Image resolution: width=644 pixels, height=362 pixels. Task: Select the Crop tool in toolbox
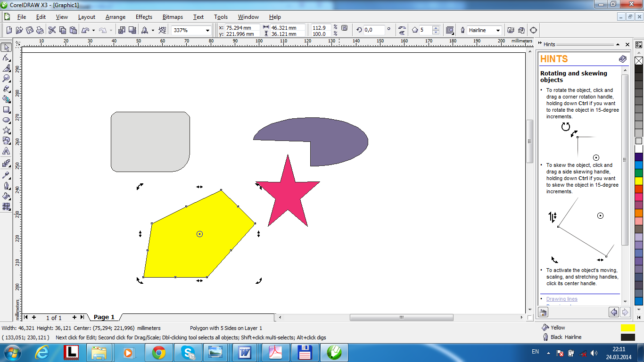tap(7, 68)
